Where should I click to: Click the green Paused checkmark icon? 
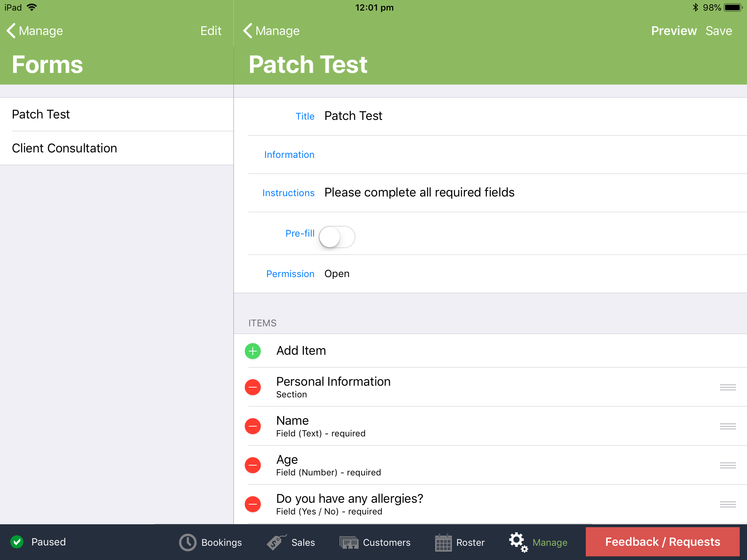[x=16, y=542]
